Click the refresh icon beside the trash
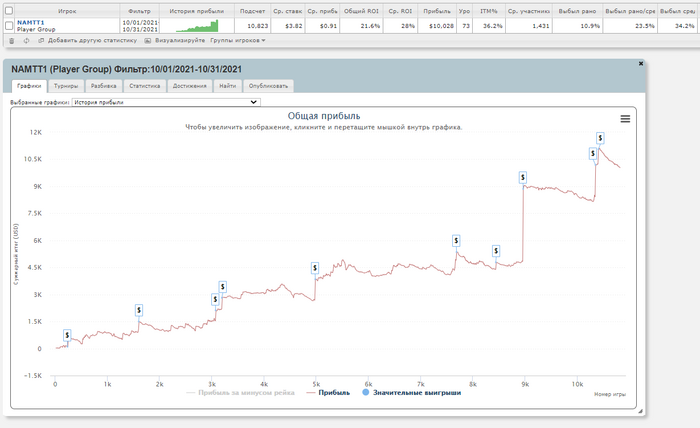The width and height of the screenshot is (700, 428). 26,41
